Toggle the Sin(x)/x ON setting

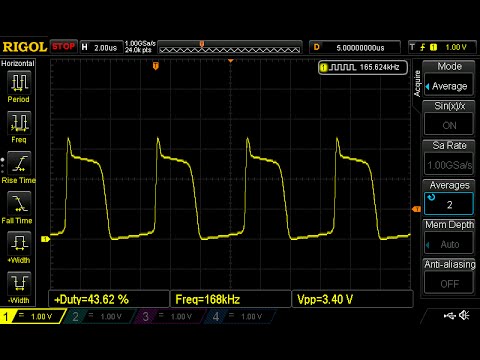click(x=449, y=125)
